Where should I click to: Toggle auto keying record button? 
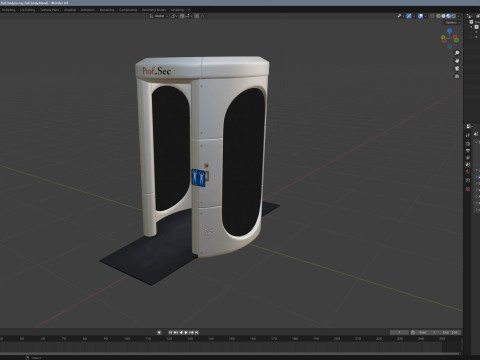click(159, 332)
